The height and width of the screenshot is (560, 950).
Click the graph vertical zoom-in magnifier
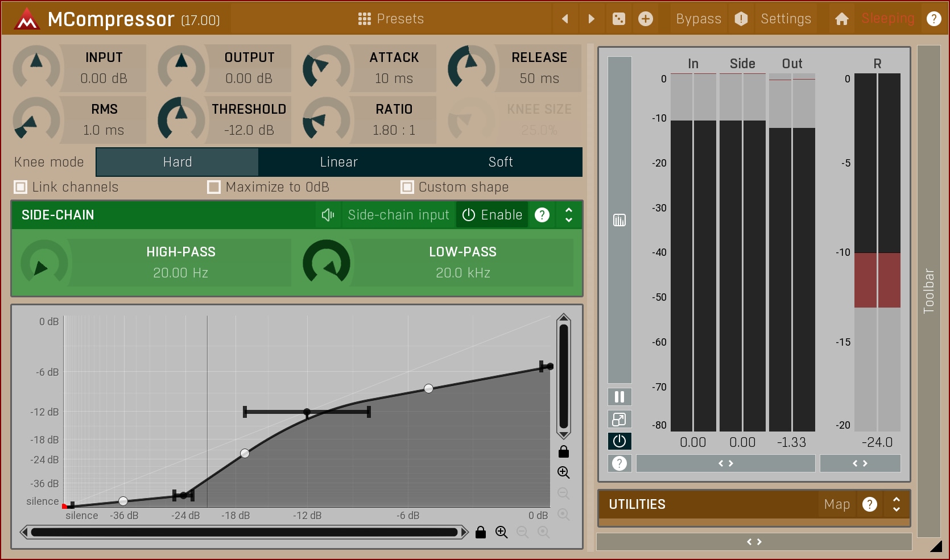tap(563, 472)
